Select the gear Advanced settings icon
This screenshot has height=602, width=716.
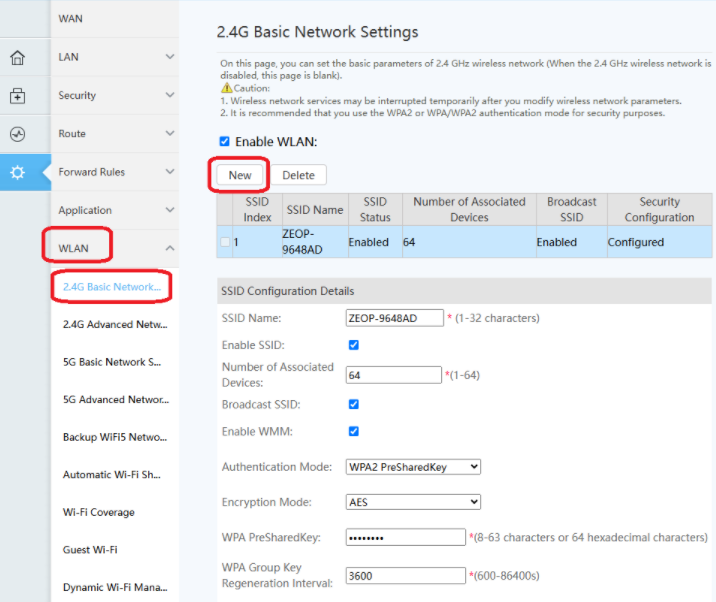(x=17, y=173)
